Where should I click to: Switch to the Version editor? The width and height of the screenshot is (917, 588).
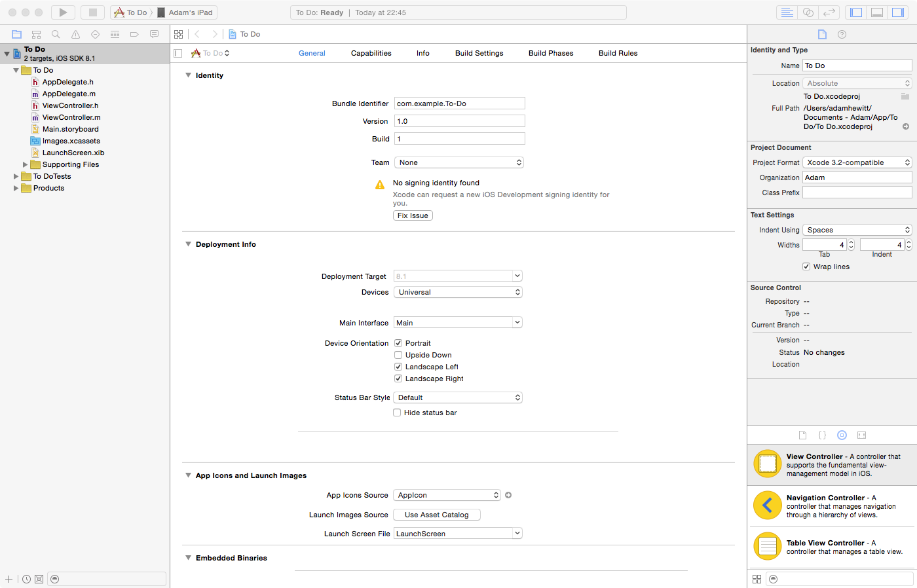[x=829, y=12]
